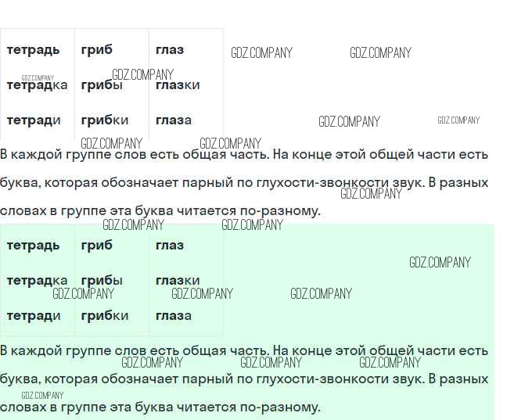532x420 pixels.
Task: Select грибки in the white table
Action: click(105, 120)
